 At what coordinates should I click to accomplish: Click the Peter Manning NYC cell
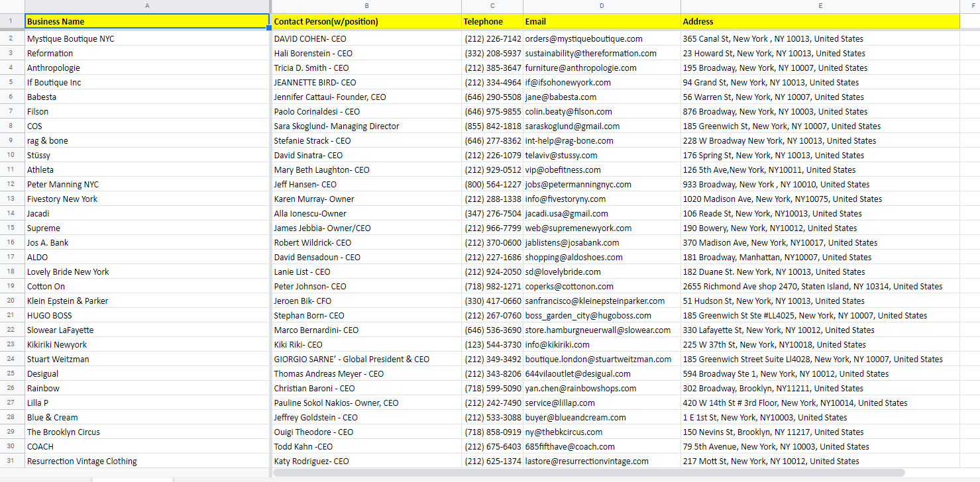pyautogui.click(x=147, y=184)
